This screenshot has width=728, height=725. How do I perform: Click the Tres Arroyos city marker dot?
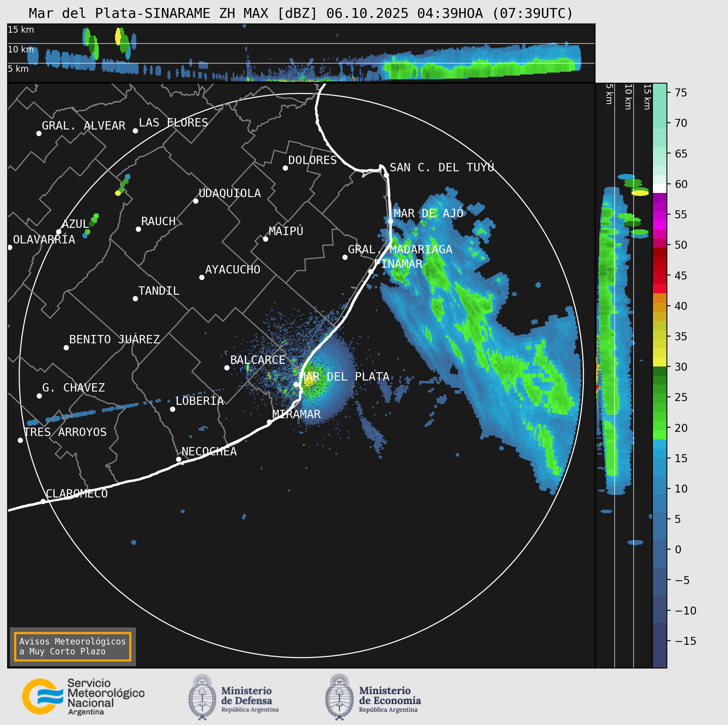pos(20,440)
